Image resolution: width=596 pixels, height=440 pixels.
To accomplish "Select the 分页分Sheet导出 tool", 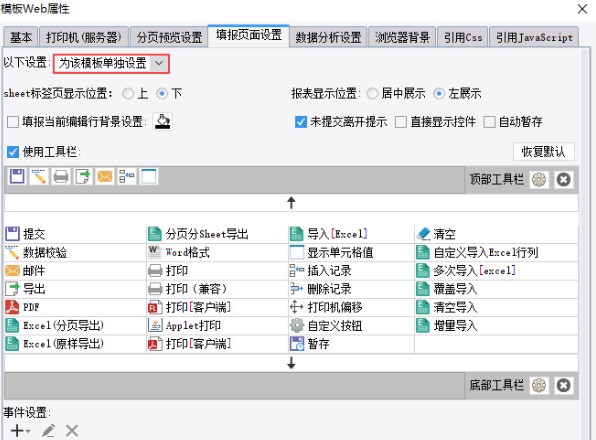I will point(217,234).
